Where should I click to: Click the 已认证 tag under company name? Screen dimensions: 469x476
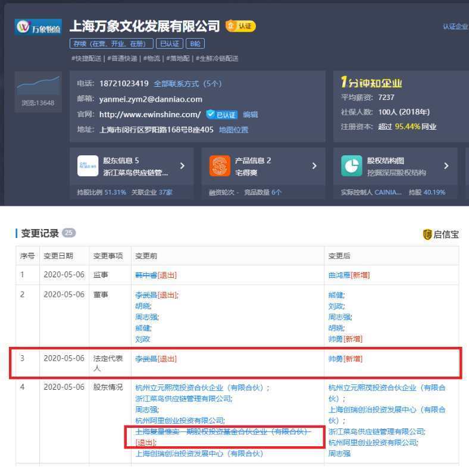170,43
